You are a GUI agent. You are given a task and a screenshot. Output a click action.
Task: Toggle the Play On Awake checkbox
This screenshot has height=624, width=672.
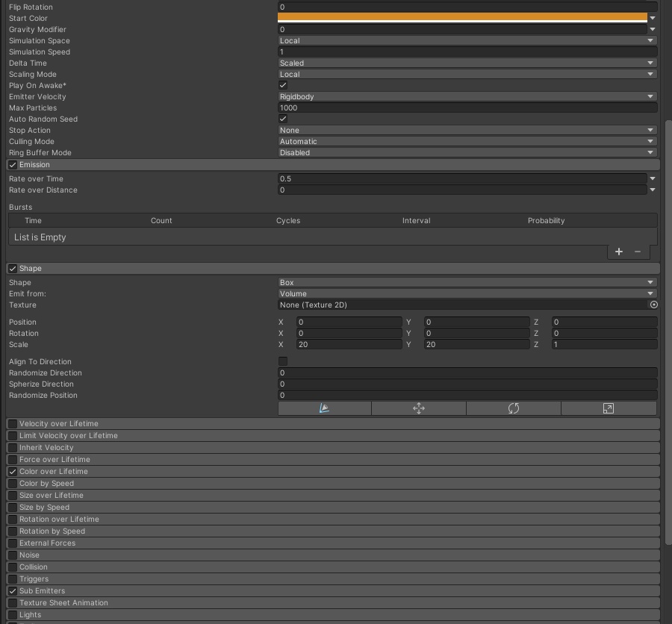pyautogui.click(x=283, y=85)
